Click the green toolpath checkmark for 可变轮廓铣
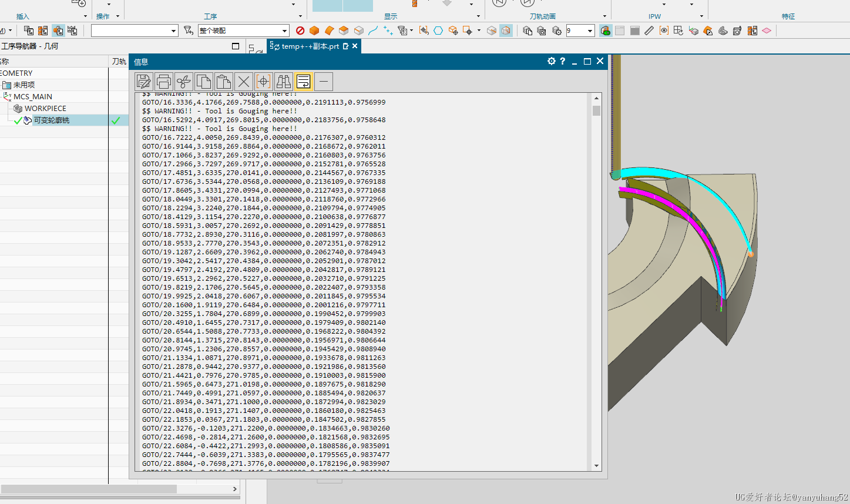 (116, 120)
